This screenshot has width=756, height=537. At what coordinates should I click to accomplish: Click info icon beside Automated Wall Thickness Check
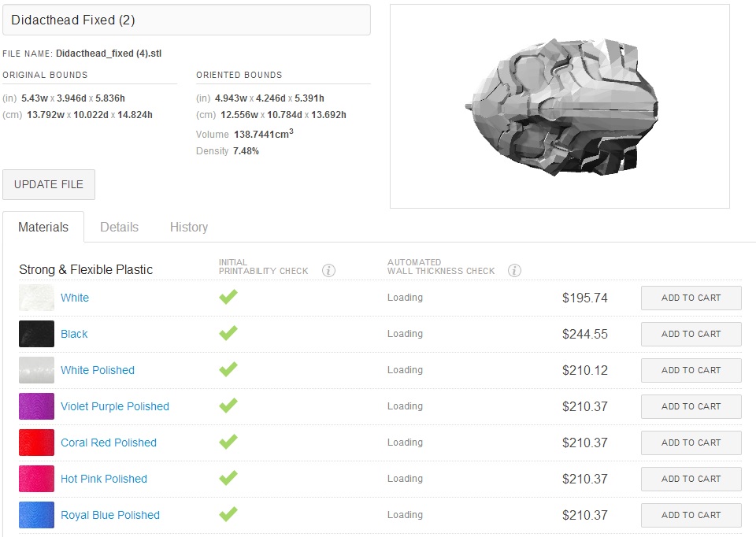point(515,270)
